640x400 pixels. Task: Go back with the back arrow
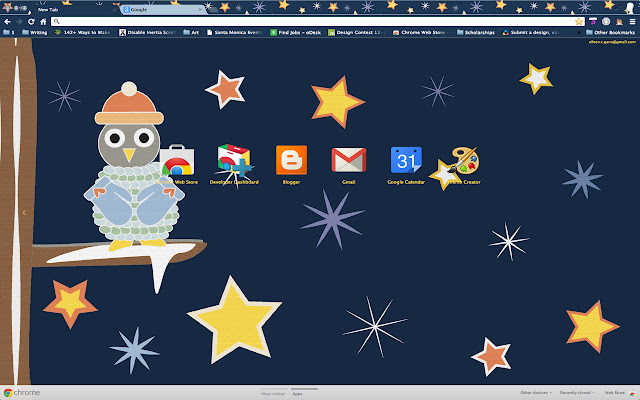tap(7, 22)
